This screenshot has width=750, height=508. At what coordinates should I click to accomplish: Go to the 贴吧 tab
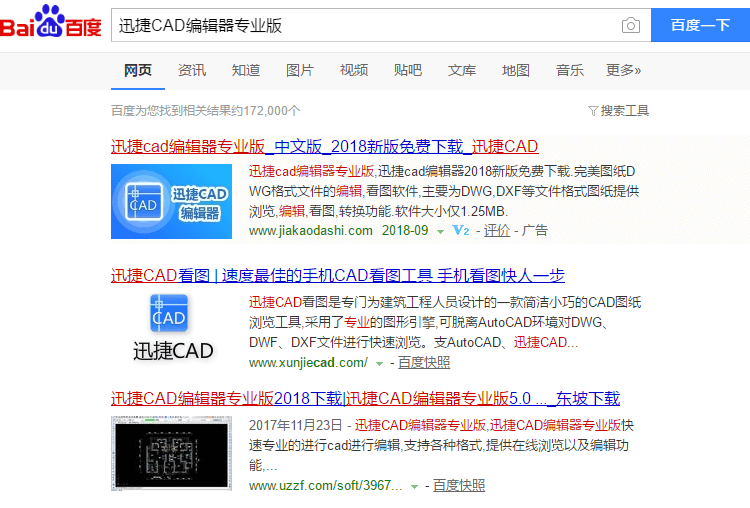click(x=408, y=70)
